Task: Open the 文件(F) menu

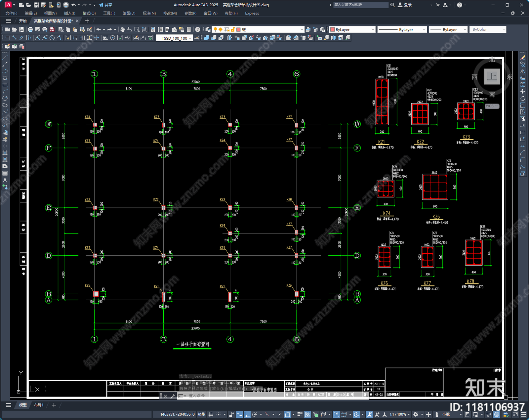Action: 11,13
